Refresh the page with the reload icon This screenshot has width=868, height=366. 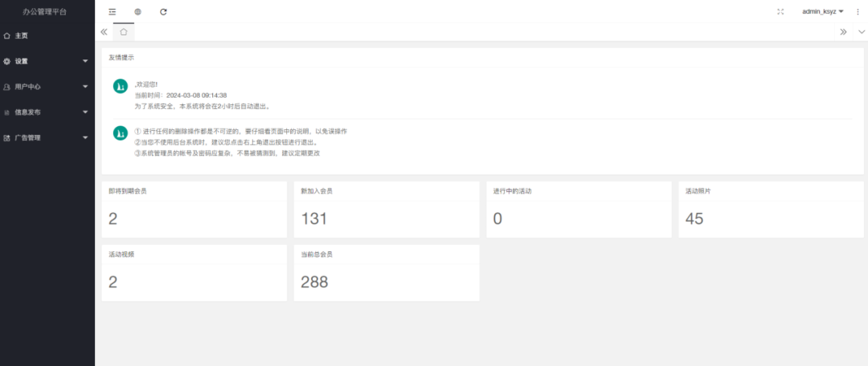pyautogui.click(x=163, y=11)
